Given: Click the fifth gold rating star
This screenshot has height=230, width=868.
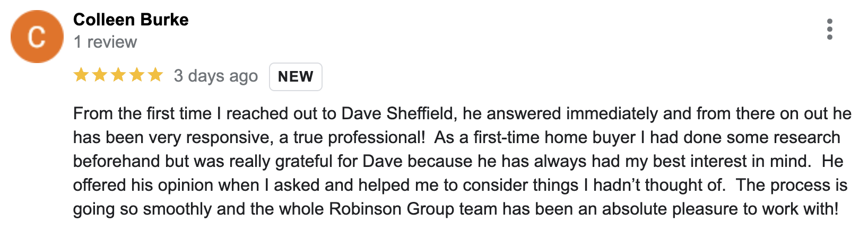Looking at the screenshot, I should (155, 75).
